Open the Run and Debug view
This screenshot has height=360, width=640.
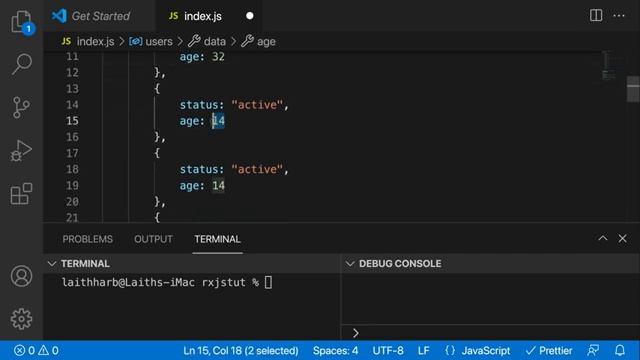(x=21, y=151)
